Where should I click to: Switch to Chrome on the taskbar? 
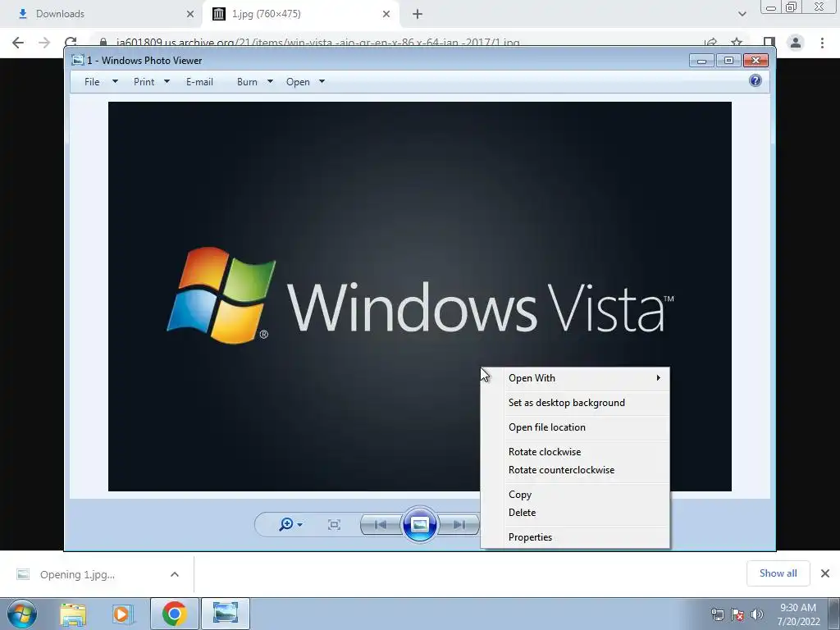[x=175, y=614]
